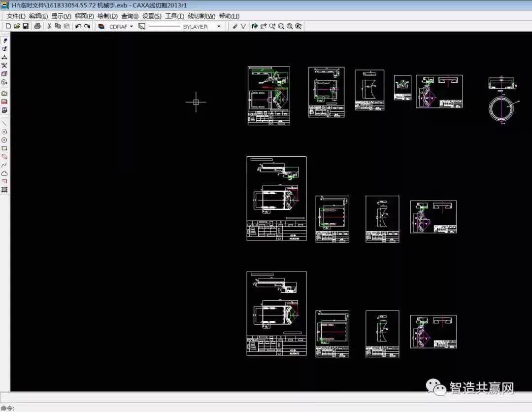This screenshot has height=412, width=532.
Task: Click the line type settings icon
Action: coord(142,26)
